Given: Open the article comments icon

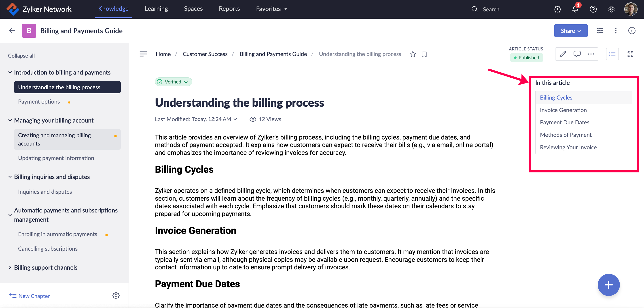Looking at the screenshot, I should point(577,54).
